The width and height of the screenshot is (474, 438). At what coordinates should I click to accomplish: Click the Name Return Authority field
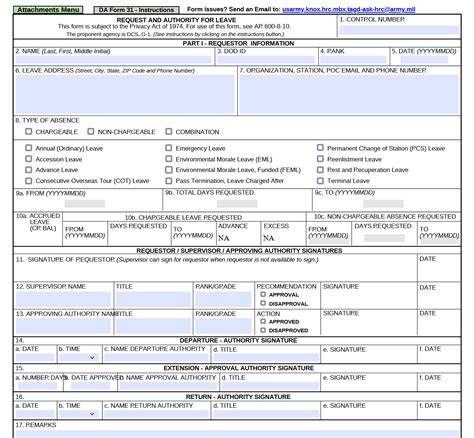[156, 414]
